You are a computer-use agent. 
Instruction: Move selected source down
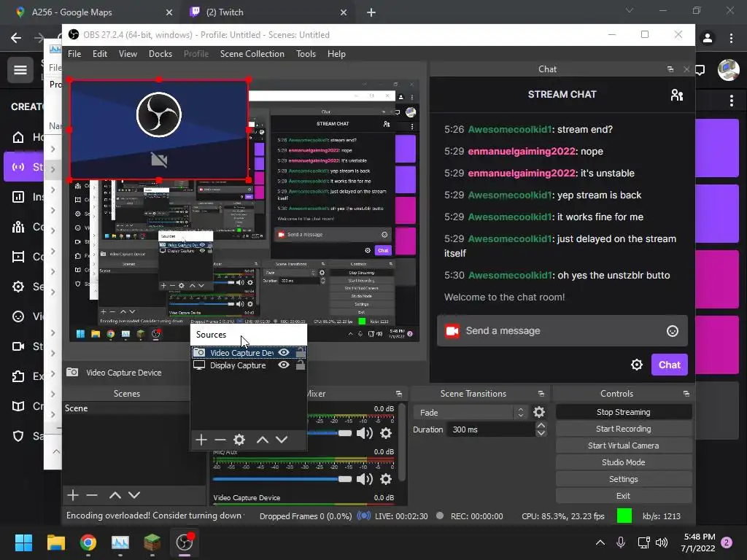[282, 440]
